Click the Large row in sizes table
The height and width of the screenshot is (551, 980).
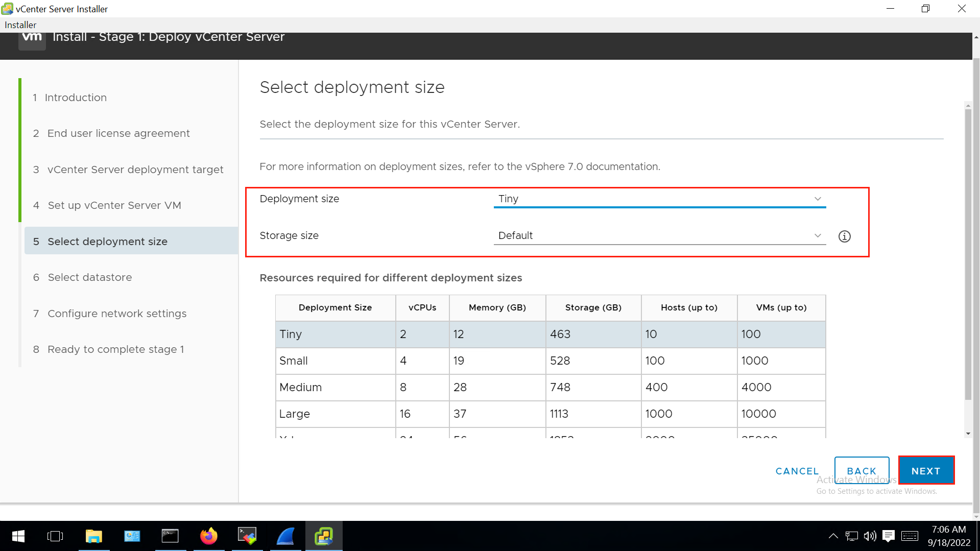coord(551,414)
